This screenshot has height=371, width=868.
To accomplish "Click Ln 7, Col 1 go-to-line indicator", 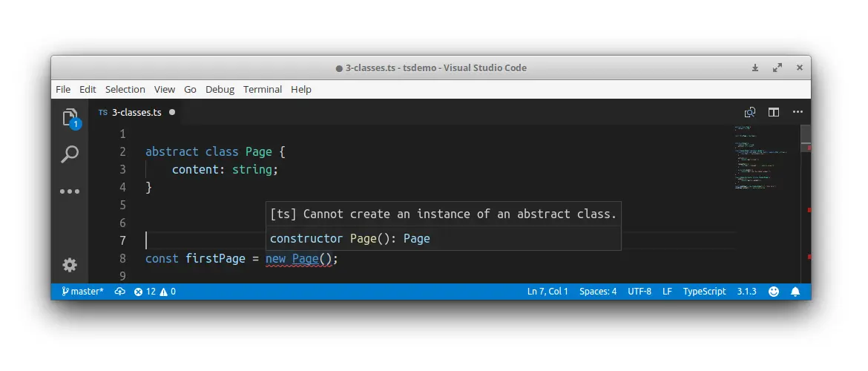I will pos(548,292).
